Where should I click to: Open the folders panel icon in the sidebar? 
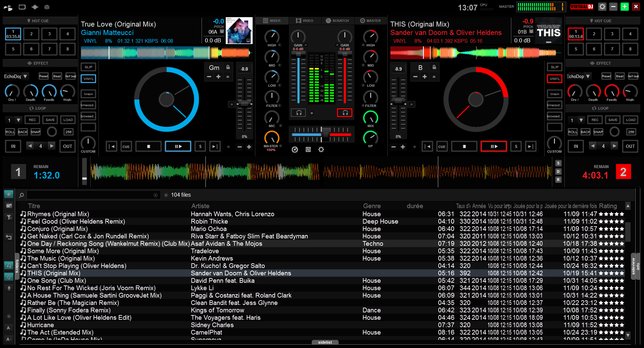[8, 206]
